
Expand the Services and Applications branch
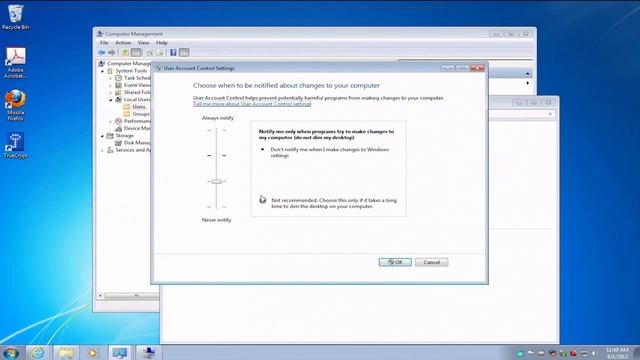pyautogui.click(x=102, y=150)
